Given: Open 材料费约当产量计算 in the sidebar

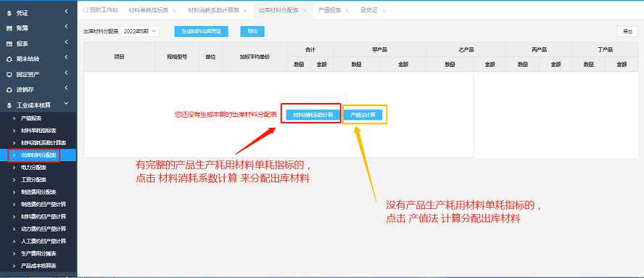Looking at the screenshot, I should pos(44,216).
